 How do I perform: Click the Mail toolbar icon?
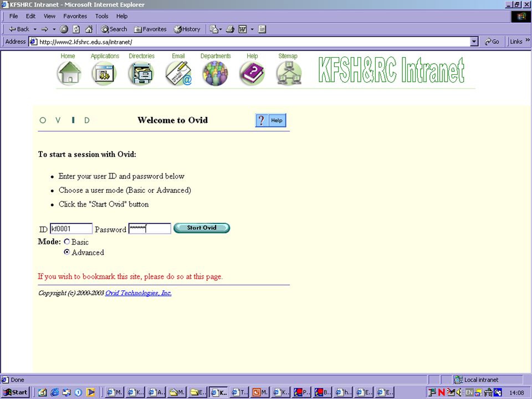214,29
